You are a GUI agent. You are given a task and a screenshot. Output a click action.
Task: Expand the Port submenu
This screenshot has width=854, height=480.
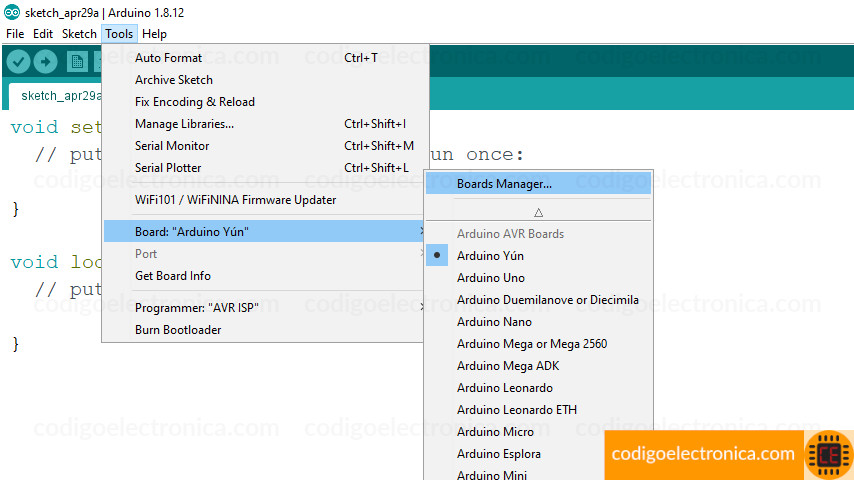point(263,254)
